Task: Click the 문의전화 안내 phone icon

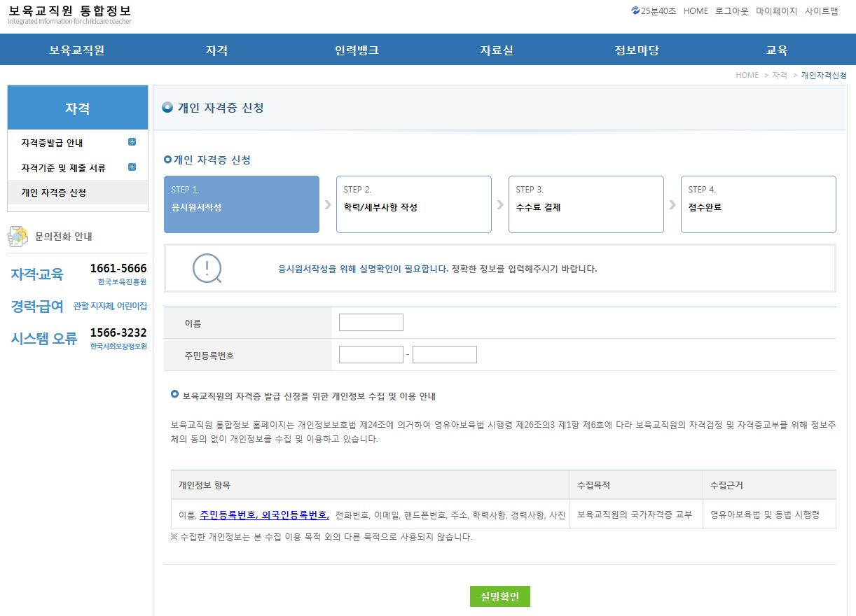Action: tap(18, 237)
